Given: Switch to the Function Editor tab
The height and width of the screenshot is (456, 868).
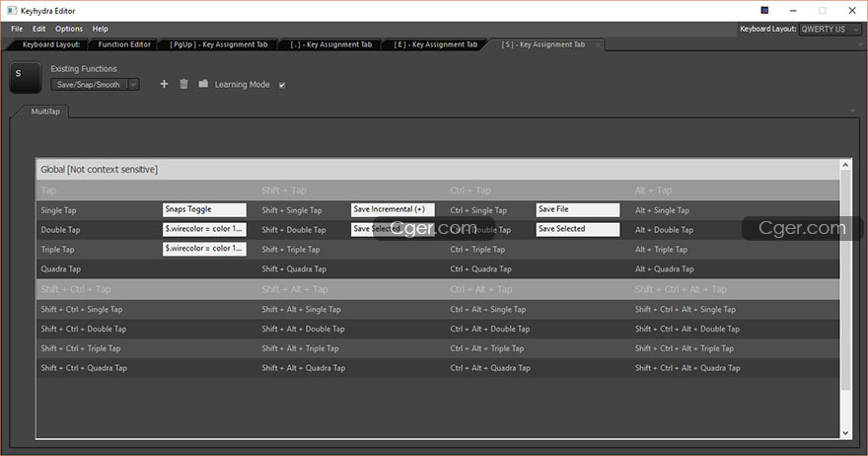Looking at the screenshot, I should pos(123,44).
